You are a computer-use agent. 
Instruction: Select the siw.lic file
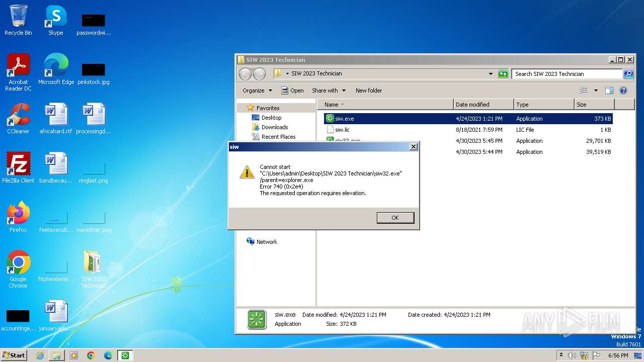pyautogui.click(x=468, y=130)
